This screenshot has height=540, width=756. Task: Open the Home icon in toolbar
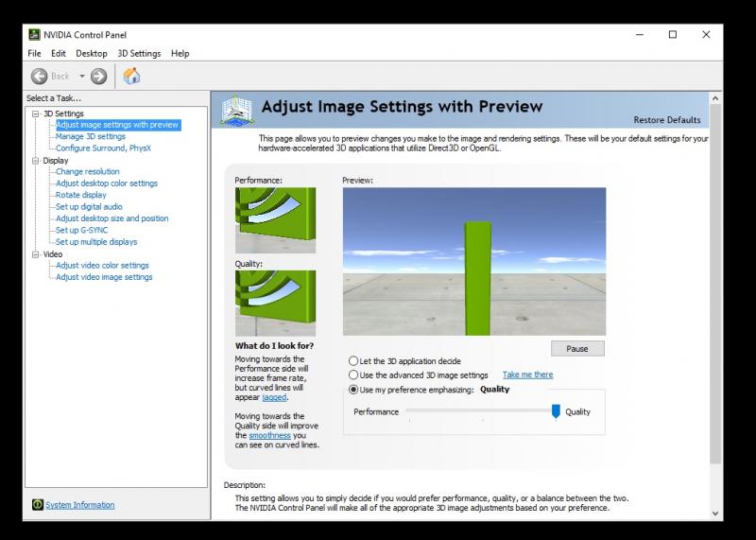point(131,76)
